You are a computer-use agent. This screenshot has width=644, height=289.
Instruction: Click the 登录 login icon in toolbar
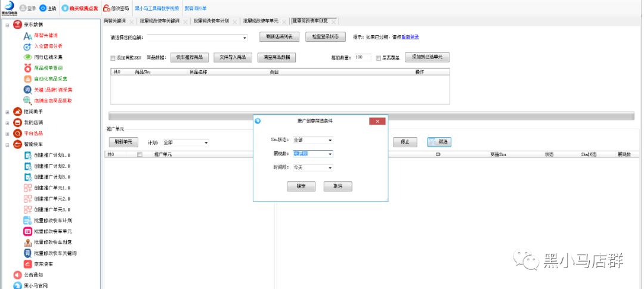click(x=23, y=8)
